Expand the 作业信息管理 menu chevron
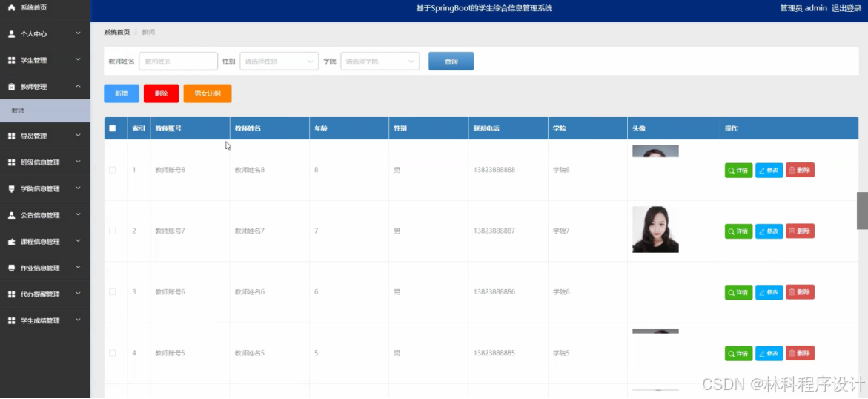868x399 pixels. pyautogui.click(x=78, y=267)
